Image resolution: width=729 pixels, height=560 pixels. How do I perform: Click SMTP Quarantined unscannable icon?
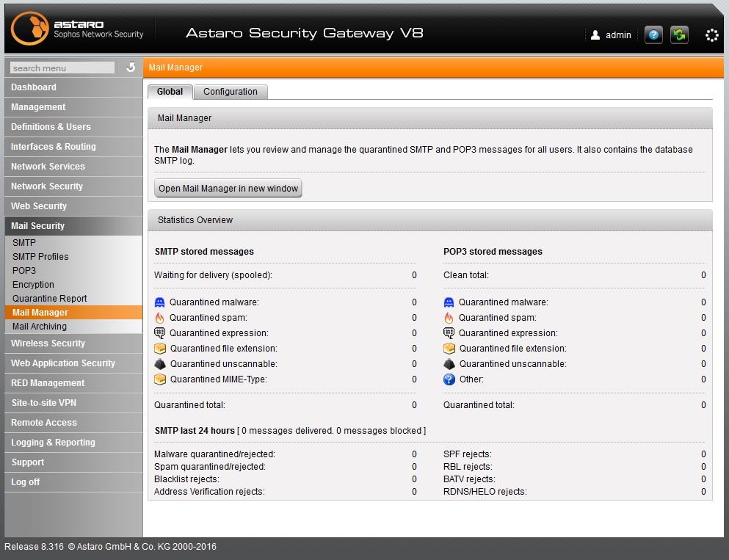click(x=160, y=364)
